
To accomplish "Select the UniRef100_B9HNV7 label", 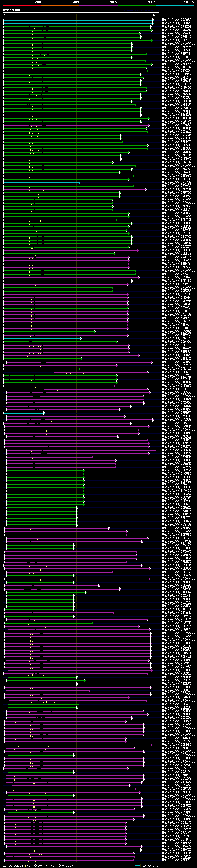I will coord(177,355).
